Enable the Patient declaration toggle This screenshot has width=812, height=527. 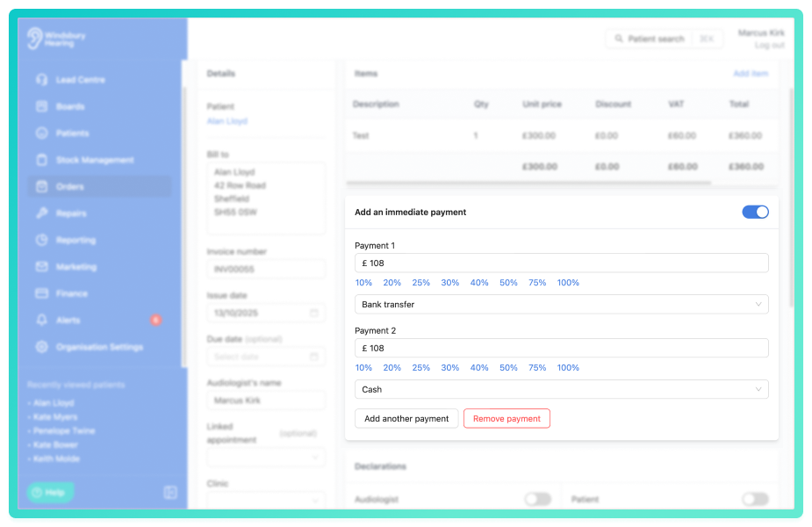point(756,499)
